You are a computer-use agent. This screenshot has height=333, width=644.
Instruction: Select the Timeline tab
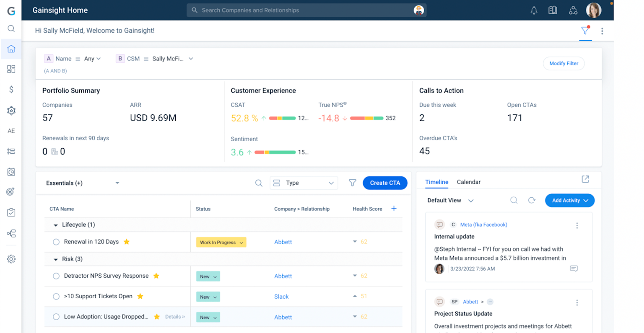coord(437,182)
